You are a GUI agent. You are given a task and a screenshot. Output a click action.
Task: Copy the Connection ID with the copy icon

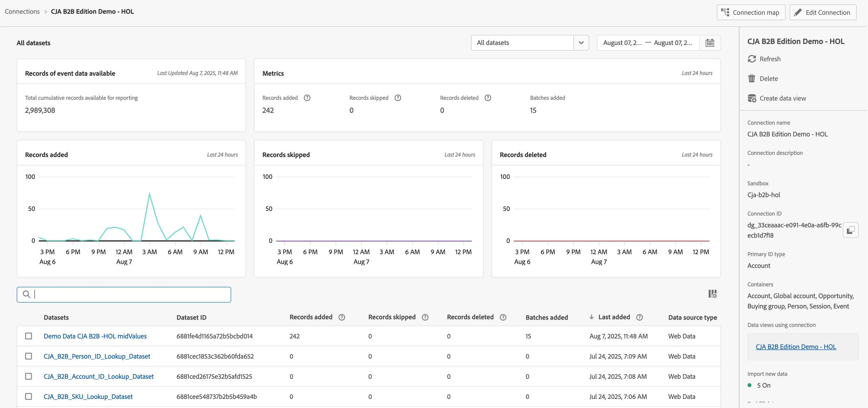click(851, 230)
